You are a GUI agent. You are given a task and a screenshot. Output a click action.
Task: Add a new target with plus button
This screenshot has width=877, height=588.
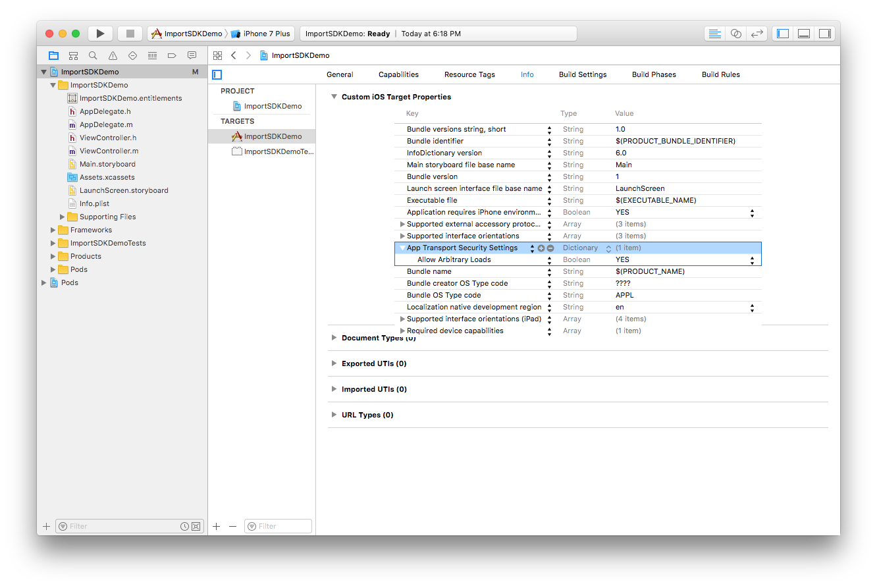tap(217, 526)
